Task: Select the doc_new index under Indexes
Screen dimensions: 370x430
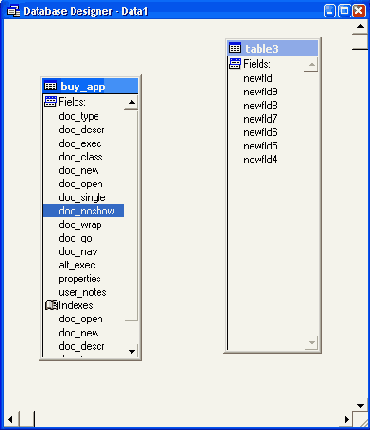Action: (78, 333)
